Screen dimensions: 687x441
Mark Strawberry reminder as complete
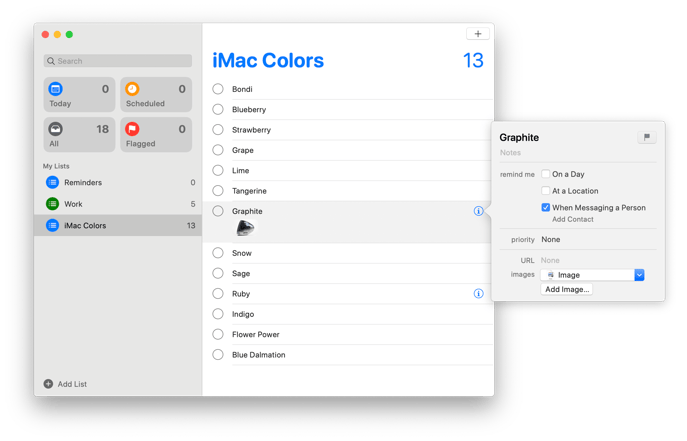coord(218,130)
